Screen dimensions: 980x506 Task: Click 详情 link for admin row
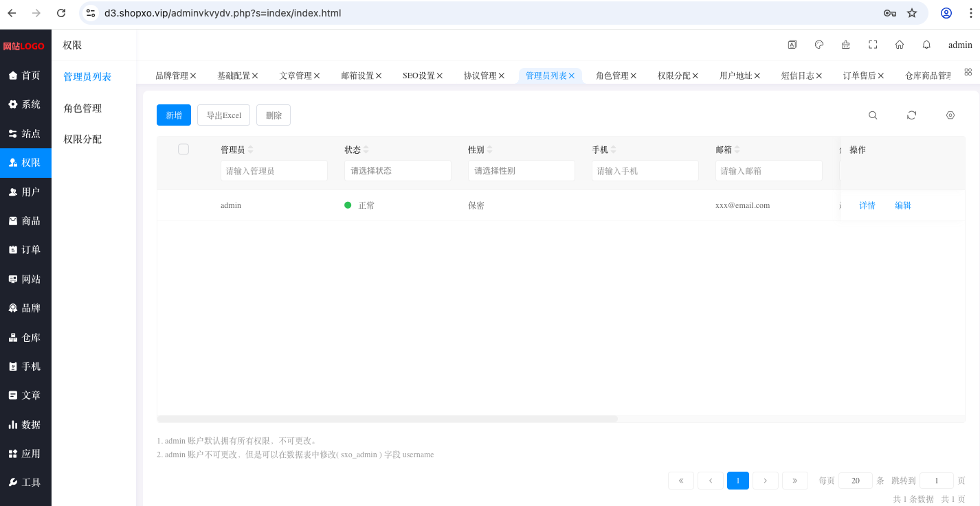867,205
